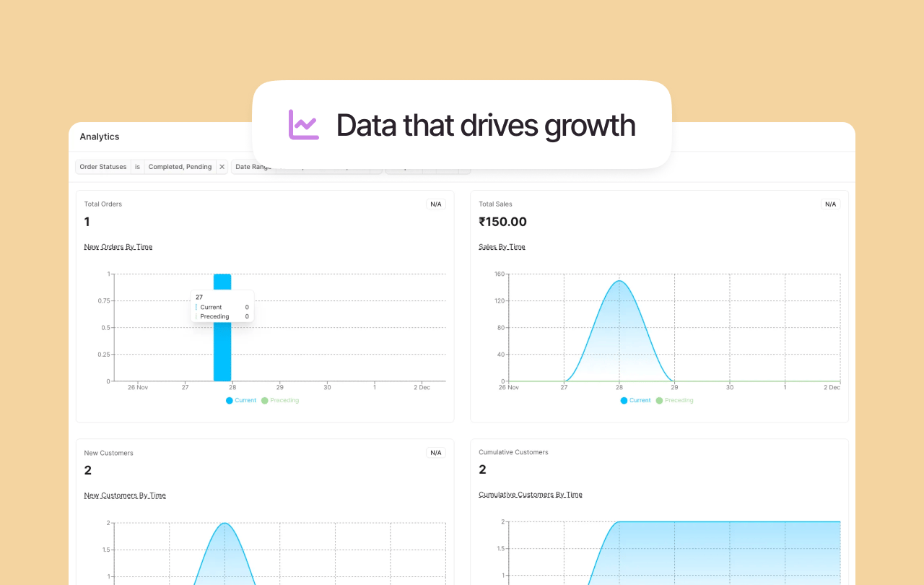Screen dimensions: 924x585
Task: Open the Sales By Time report
Action: [x=502, y=246]
